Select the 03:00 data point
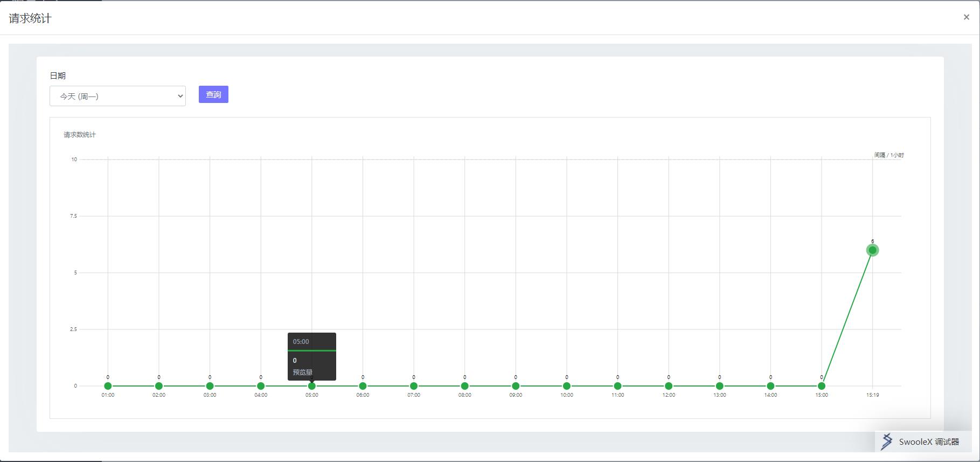Viewport: 980px width, 462px height. tap(210, 386)
